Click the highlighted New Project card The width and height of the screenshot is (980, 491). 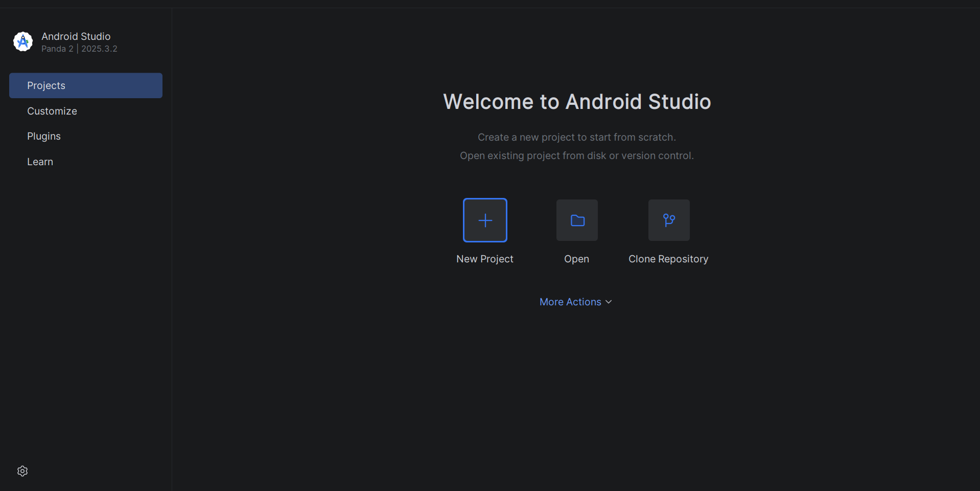click(x=484, y=220)
